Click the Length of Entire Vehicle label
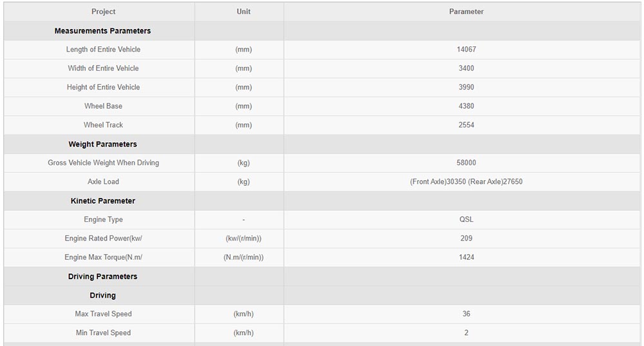 (103, 49)
